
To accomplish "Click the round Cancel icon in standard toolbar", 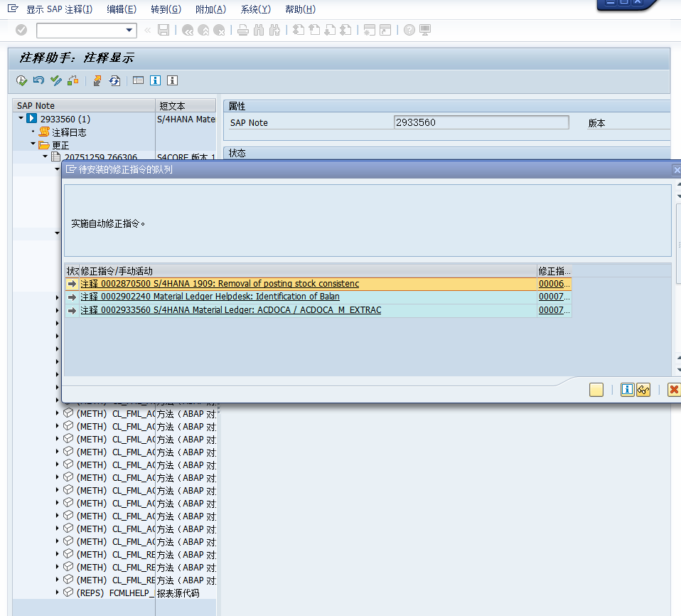I will click(x=220, y=30).
